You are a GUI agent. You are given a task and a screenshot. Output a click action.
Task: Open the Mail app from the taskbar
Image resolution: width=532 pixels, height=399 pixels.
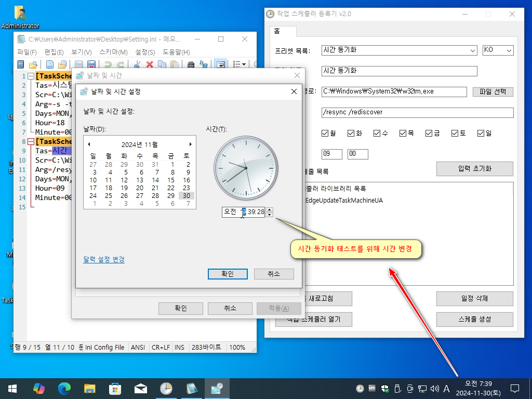click(140, 389)
